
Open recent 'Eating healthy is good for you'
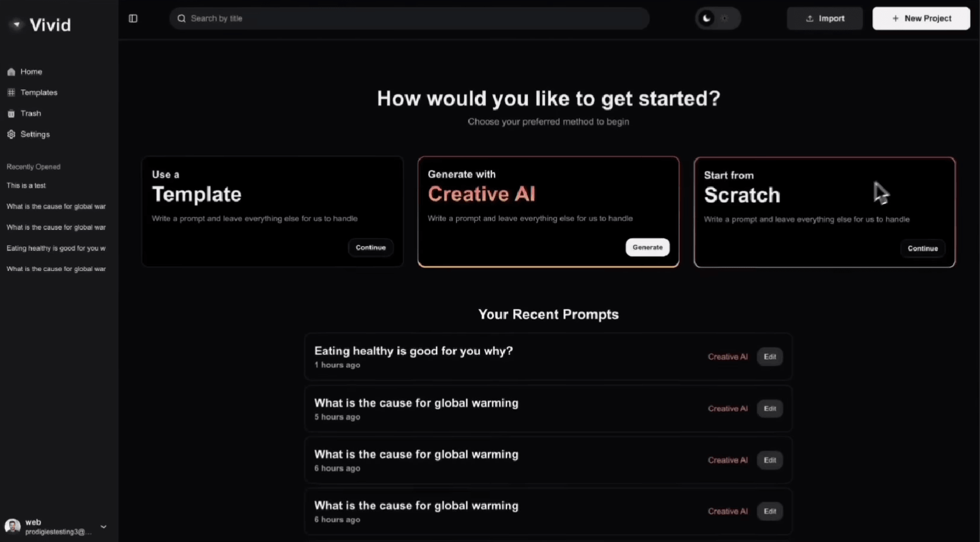(56, 248)
